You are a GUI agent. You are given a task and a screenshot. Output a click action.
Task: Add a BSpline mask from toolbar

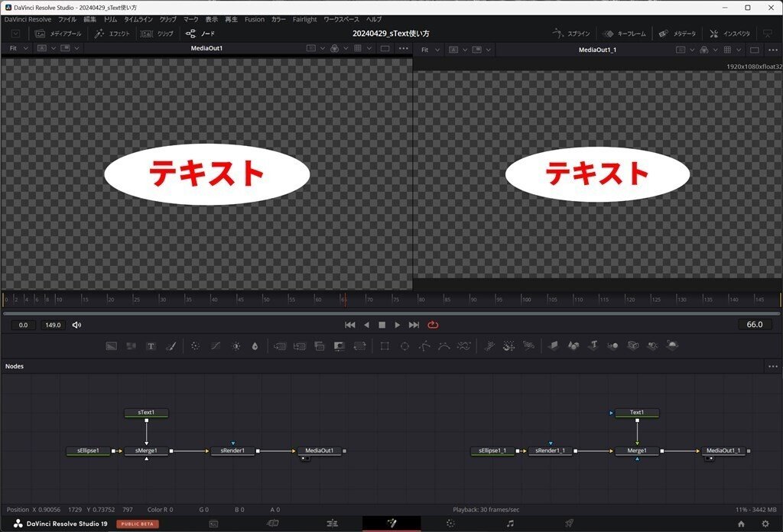click(x=444, y=345)
